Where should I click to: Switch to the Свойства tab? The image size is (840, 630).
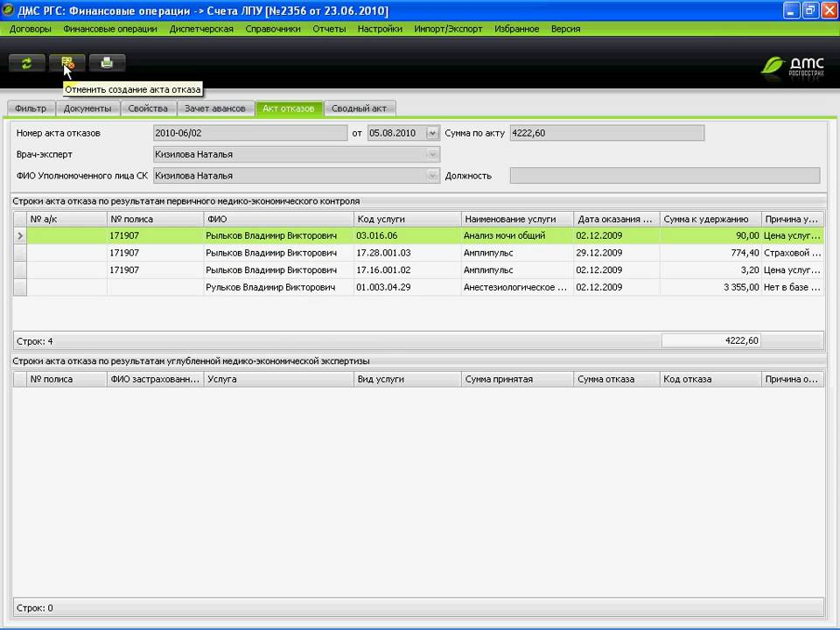148,108
